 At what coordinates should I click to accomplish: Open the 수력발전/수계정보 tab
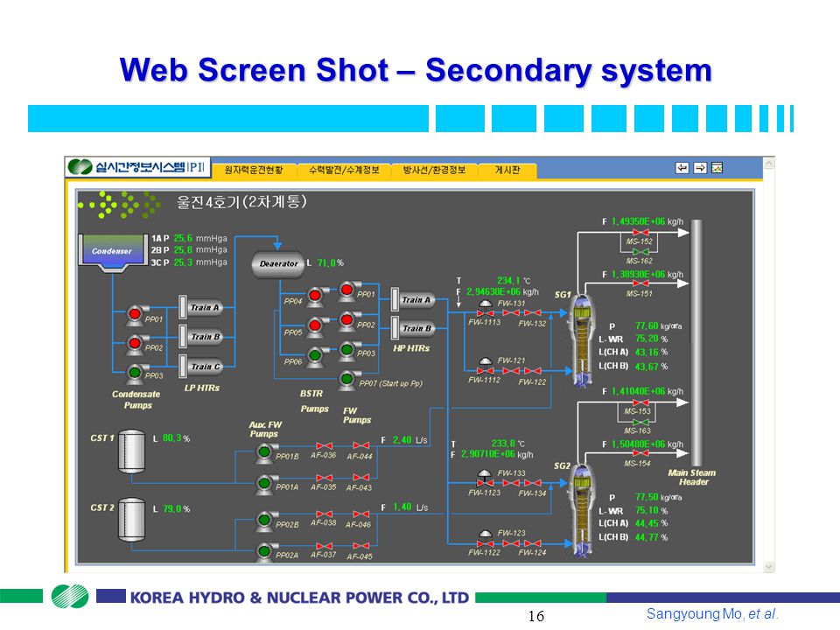coord(344,170)
